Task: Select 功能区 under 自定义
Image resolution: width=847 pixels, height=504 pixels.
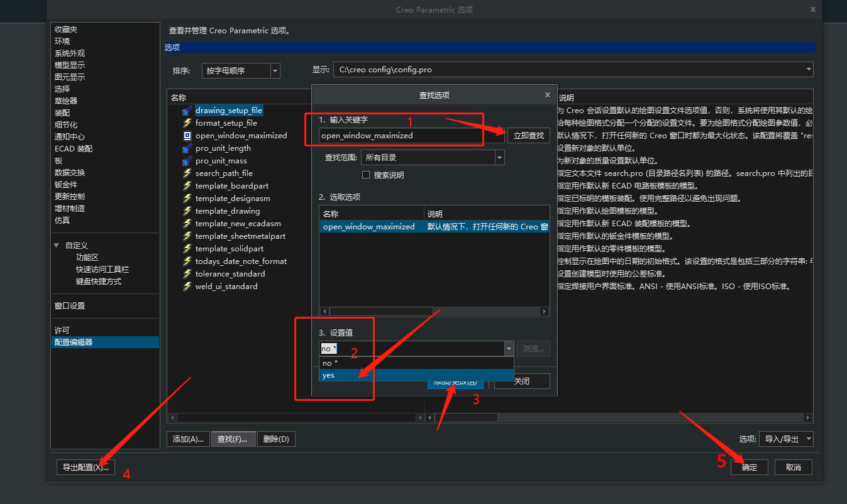Action: pos(87,258)
